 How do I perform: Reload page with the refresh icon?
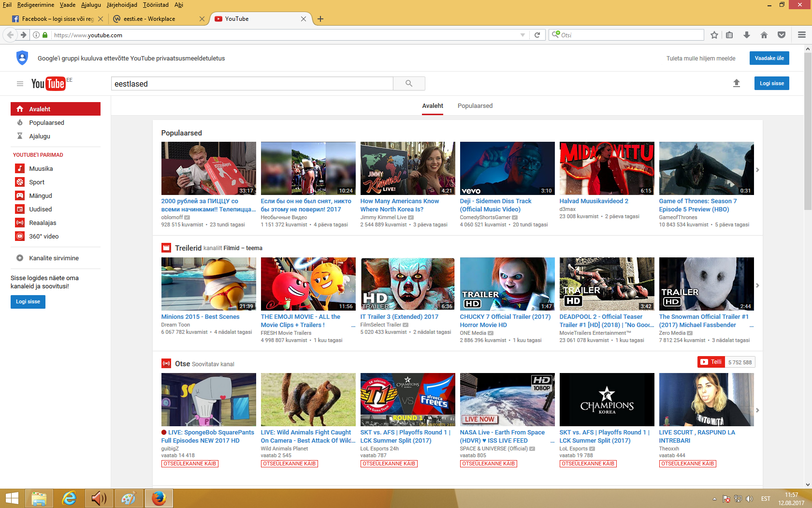click(537, 35)
